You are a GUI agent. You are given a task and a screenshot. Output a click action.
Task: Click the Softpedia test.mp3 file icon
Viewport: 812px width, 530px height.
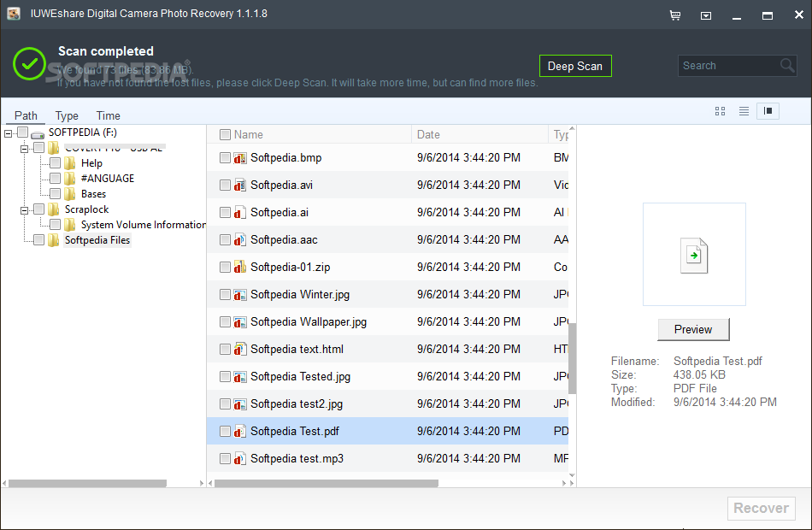pyautogui.click(x=239, y=458)
